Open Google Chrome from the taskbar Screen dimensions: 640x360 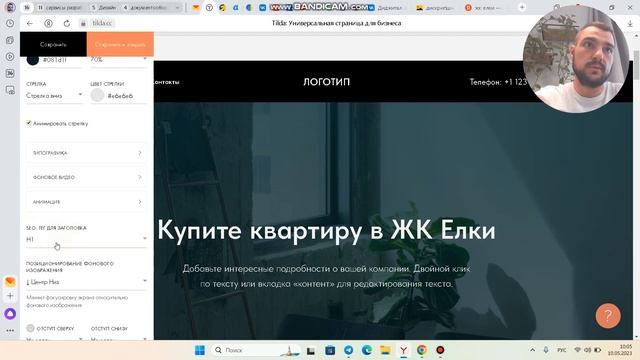[422, 350]
